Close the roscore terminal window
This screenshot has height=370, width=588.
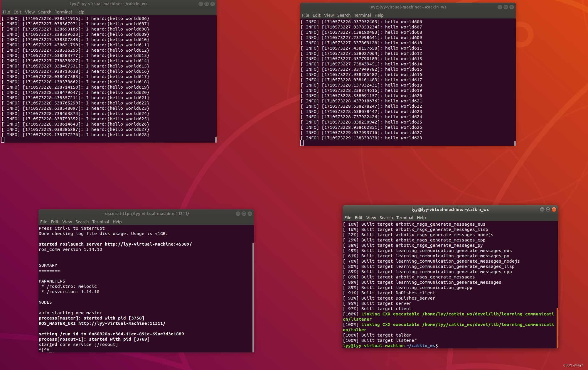(250, 214)
